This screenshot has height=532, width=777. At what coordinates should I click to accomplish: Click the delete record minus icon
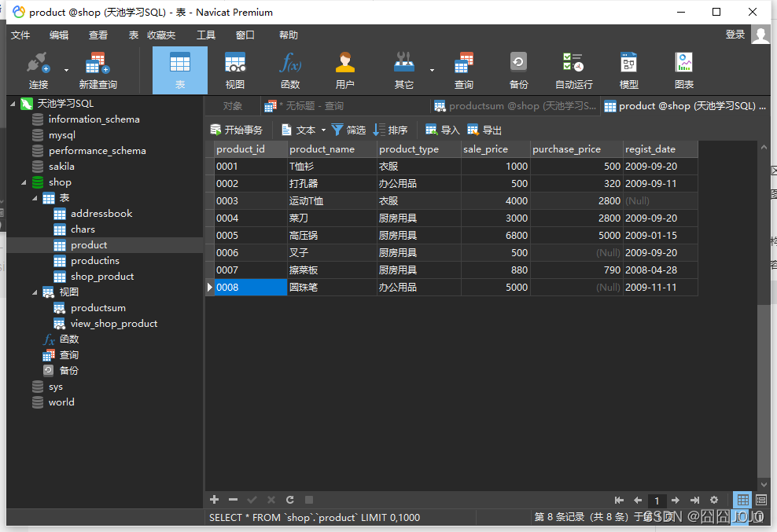click(x=233, y=499)
